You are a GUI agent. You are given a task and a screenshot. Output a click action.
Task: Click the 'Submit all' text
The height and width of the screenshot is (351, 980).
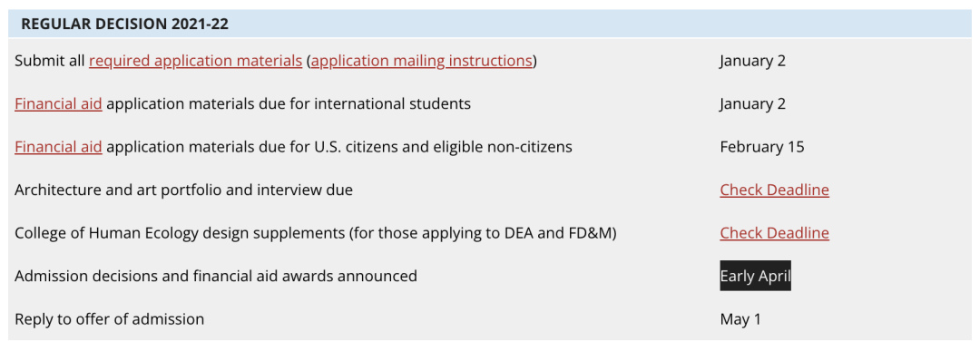click(49, 61)
